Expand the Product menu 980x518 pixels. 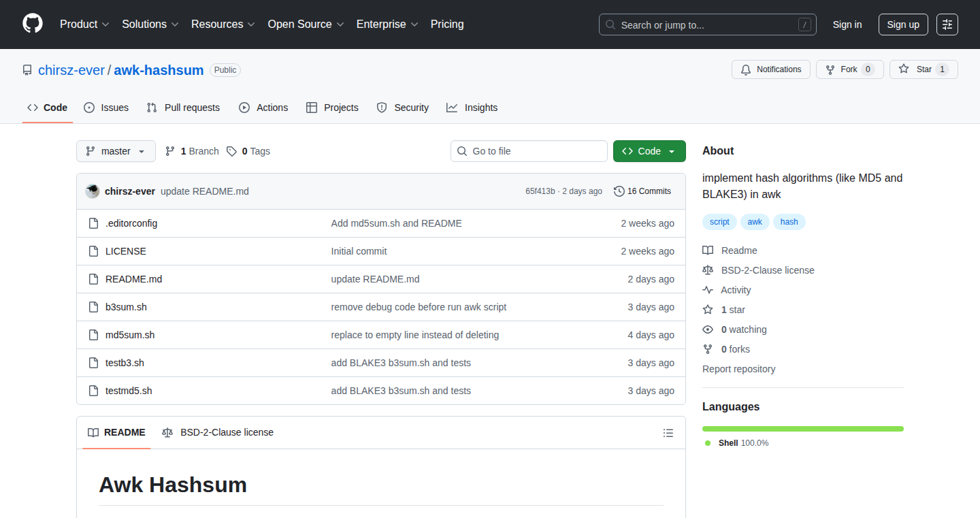tap(84, 24)
